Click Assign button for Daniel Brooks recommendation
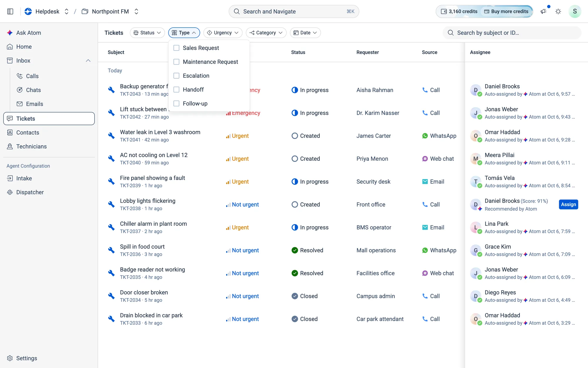 [568, 205]
